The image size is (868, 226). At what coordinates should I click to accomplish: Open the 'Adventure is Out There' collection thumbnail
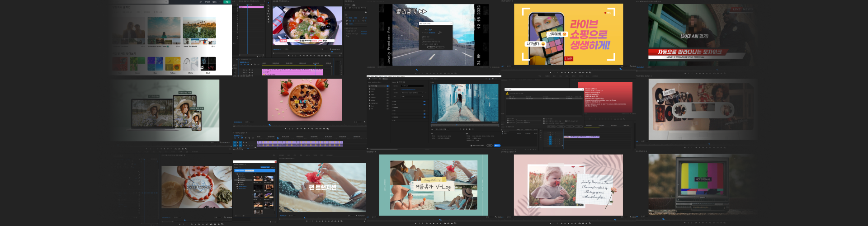point(164,31)
